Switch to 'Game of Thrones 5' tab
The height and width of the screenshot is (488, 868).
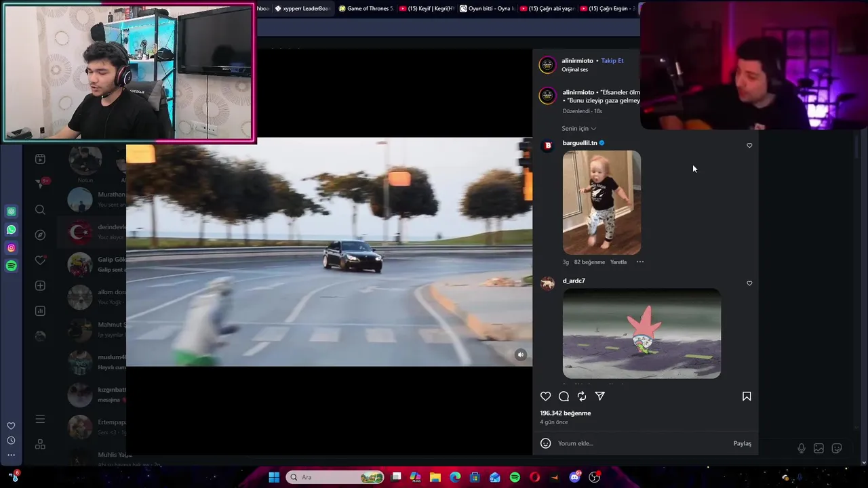(x=366, y=9)
